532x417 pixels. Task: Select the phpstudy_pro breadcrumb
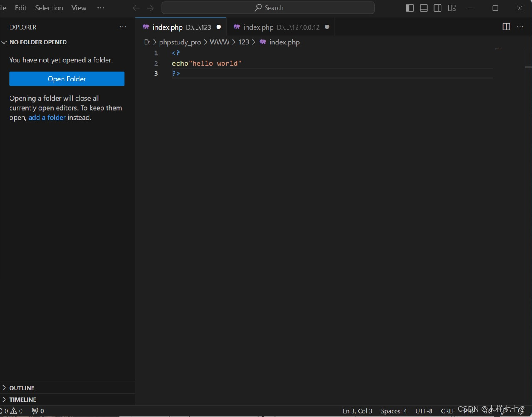(x=180, y=42)
